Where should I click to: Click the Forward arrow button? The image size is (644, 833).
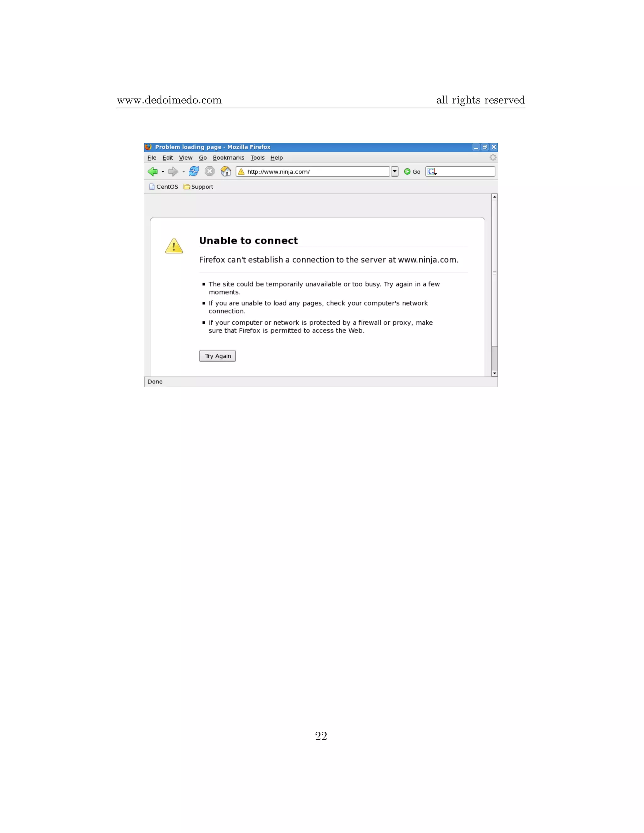[173, 172]
